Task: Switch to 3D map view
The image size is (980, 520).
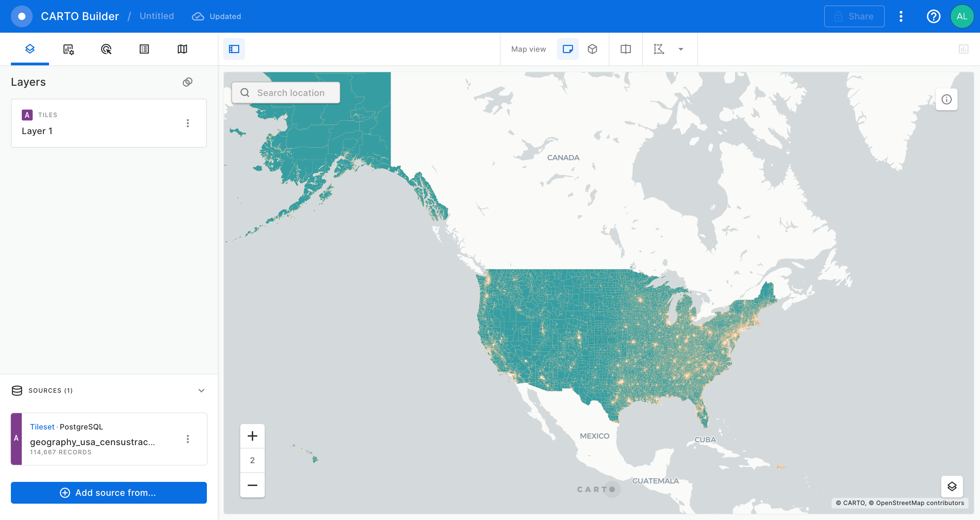Action: (592, 49)
